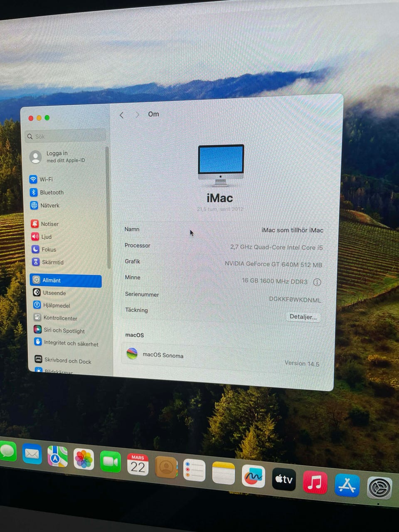Open Contacts from the Dock
The image size is (399, 532).
pos(166,467)
